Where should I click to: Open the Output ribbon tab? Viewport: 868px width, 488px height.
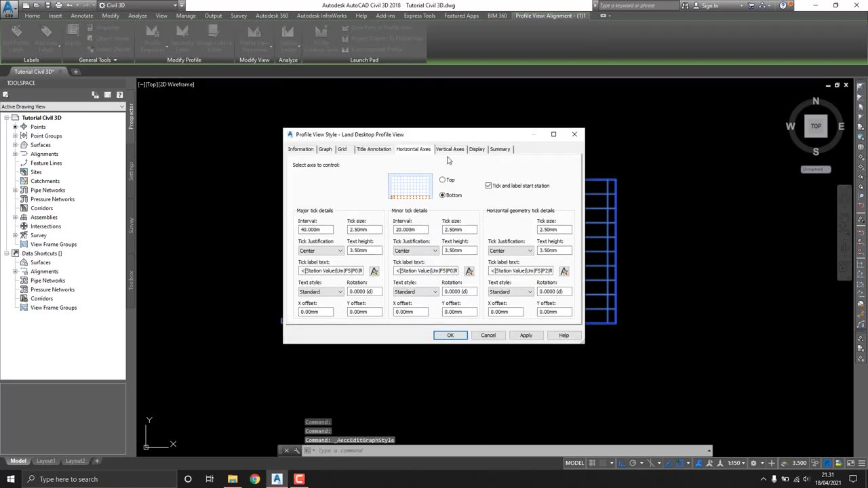click(213, 16)
